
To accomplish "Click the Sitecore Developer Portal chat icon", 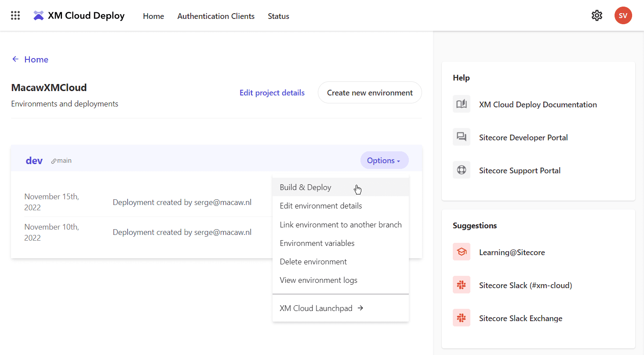I will coord(462,137).
